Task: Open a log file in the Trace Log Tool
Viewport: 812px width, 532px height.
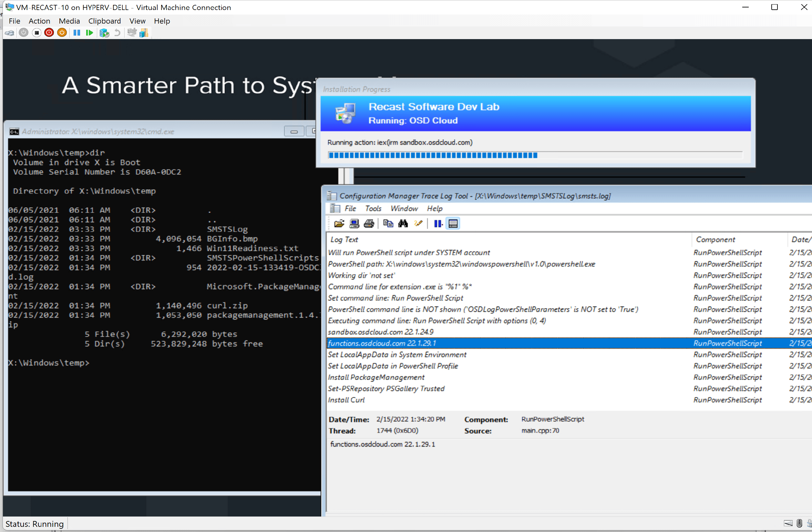Action: click(339, 223)
